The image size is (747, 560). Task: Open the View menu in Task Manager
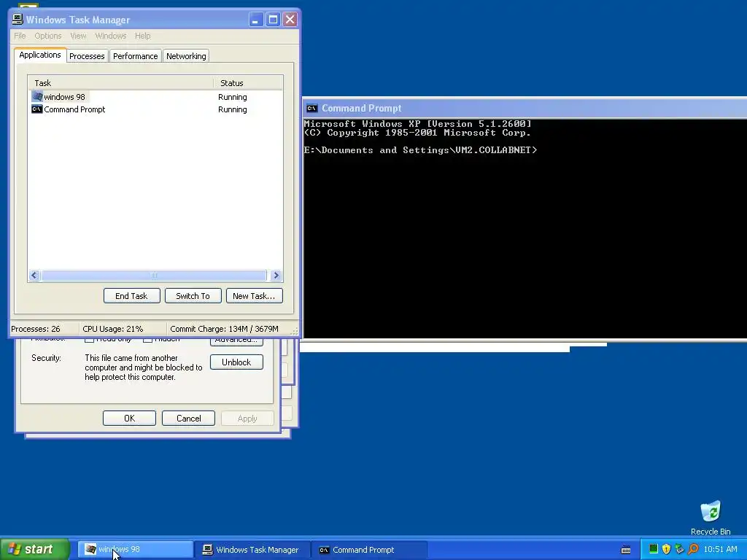click(78, 36)
